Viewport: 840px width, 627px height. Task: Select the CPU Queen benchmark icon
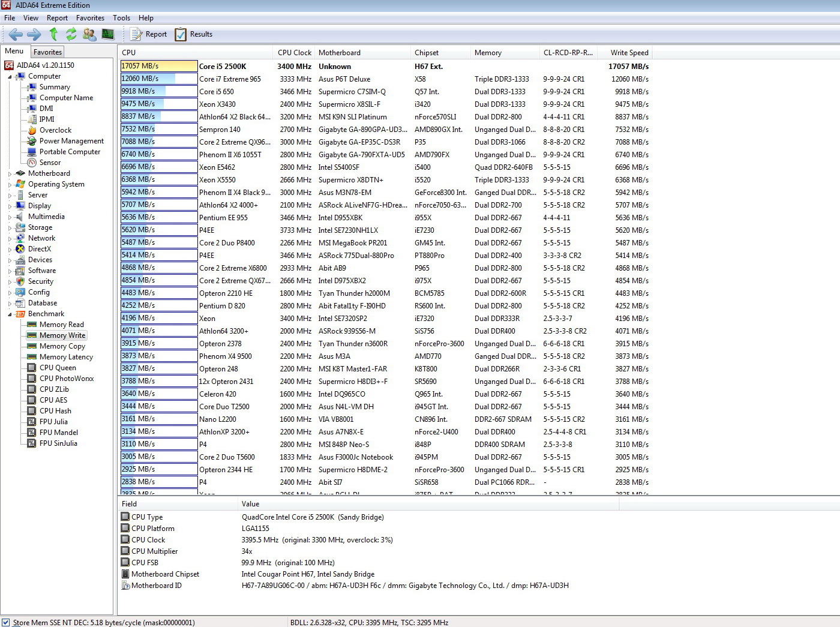pos(32,368)
